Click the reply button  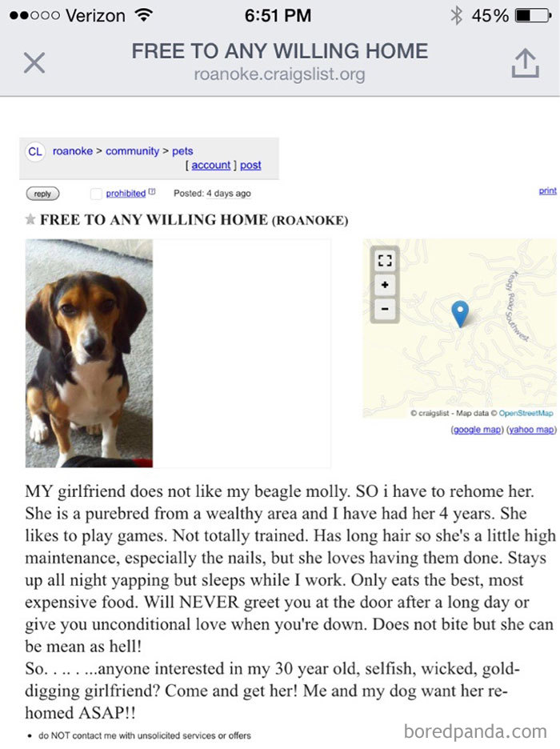pyautogui.click(x=42, y=194)
